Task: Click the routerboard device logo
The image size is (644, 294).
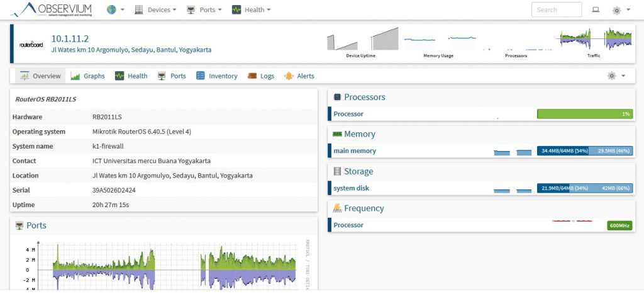Action: coord(30,45)
